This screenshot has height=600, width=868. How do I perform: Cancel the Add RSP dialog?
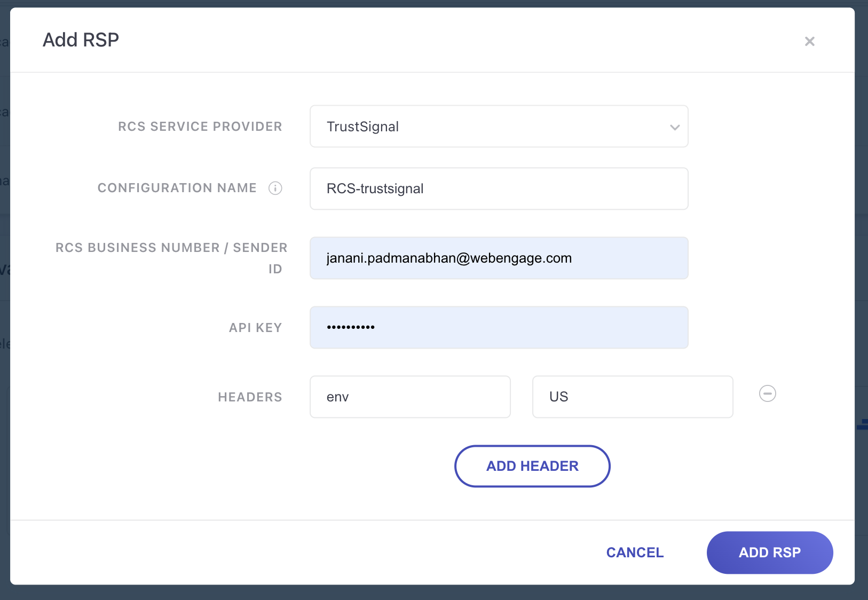click(x=635, y=552)
